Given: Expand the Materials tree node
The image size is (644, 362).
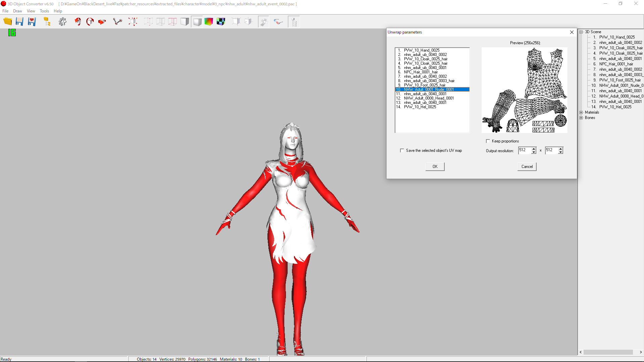Looking at the screenshot, I should pyautogui.click(x=581, y=112).
